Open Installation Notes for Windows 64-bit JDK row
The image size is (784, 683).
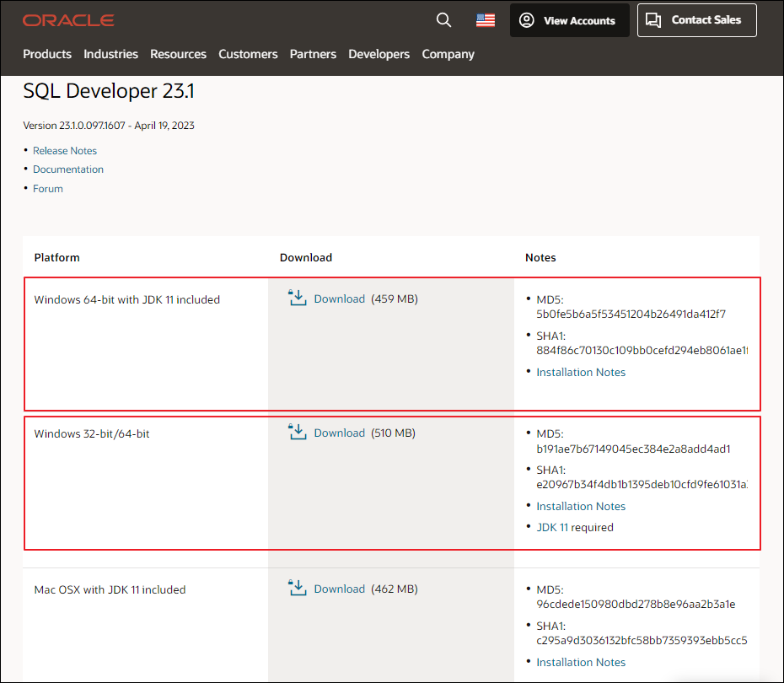581,372
